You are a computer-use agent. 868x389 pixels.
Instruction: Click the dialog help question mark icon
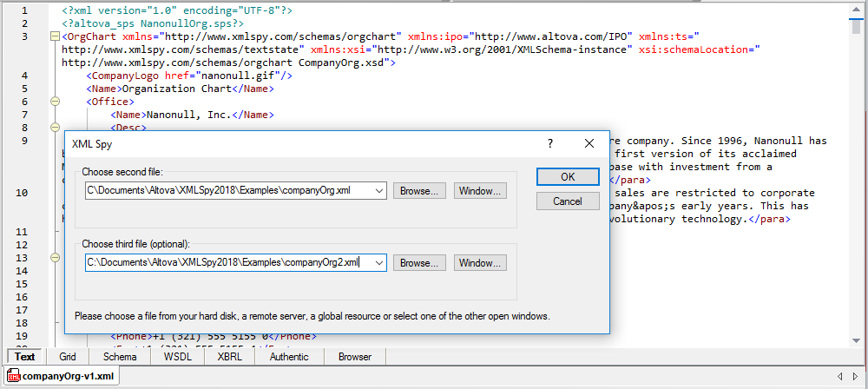(549, 143)
